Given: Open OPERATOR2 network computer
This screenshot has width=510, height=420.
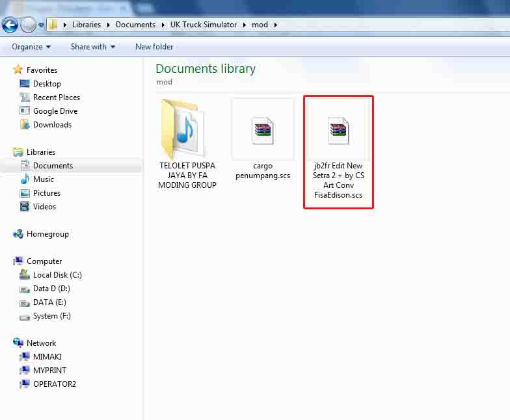Looking at the screenshot, I should click(x=55, y=384).
